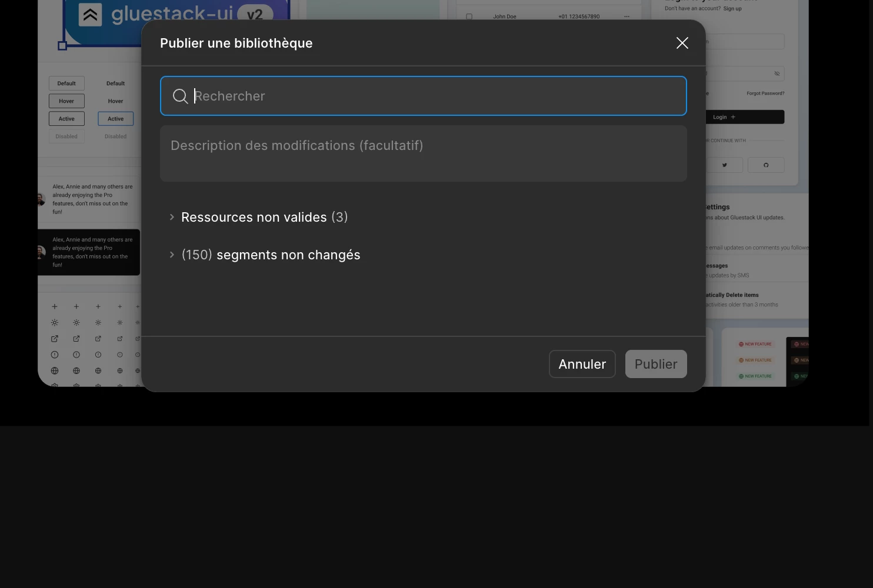Click the light Alex, Annie notification card
Screen dimensions: 873x588
coord(89,199)
